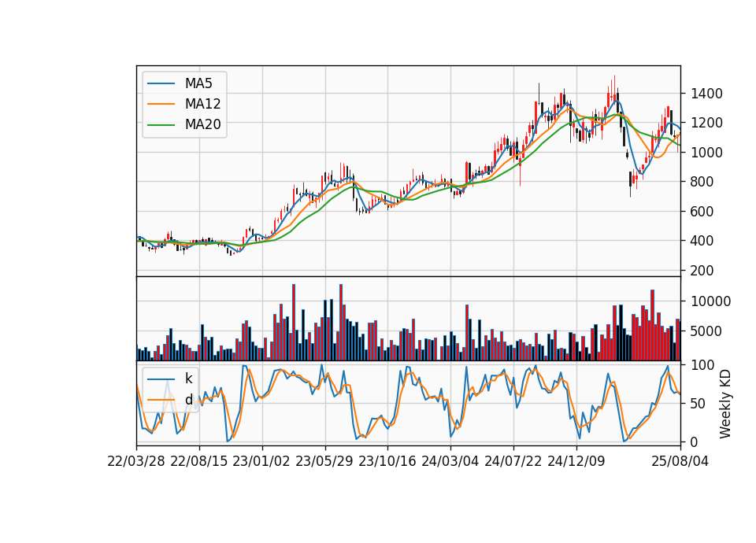The image size is (756, 543).
Task: Click the 400 price axis label
Action: pos(702,241)
